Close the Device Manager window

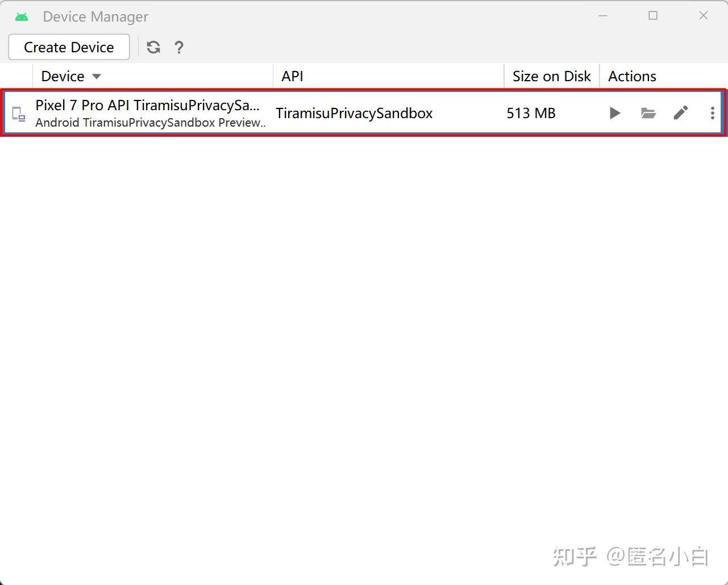704,16
